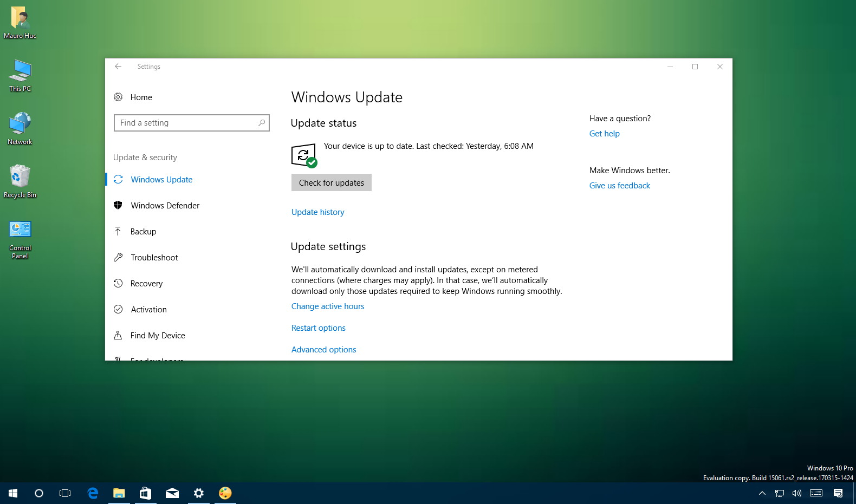Open Change active hours link
This screenshot has height=504, width=856.
[328, 306]
